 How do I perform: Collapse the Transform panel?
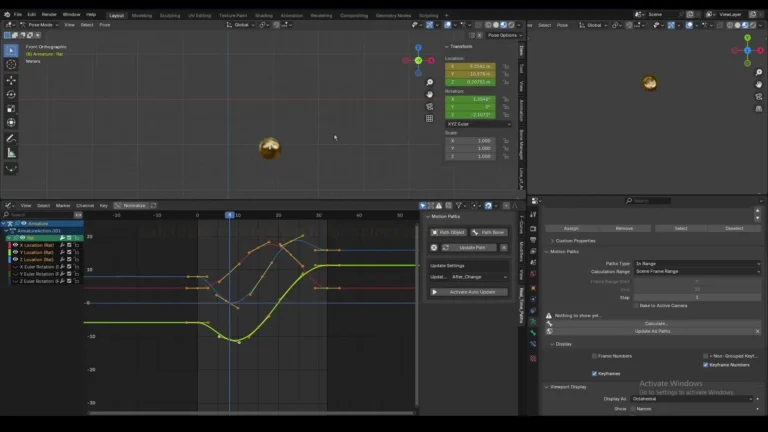click(x=458, y=47)
